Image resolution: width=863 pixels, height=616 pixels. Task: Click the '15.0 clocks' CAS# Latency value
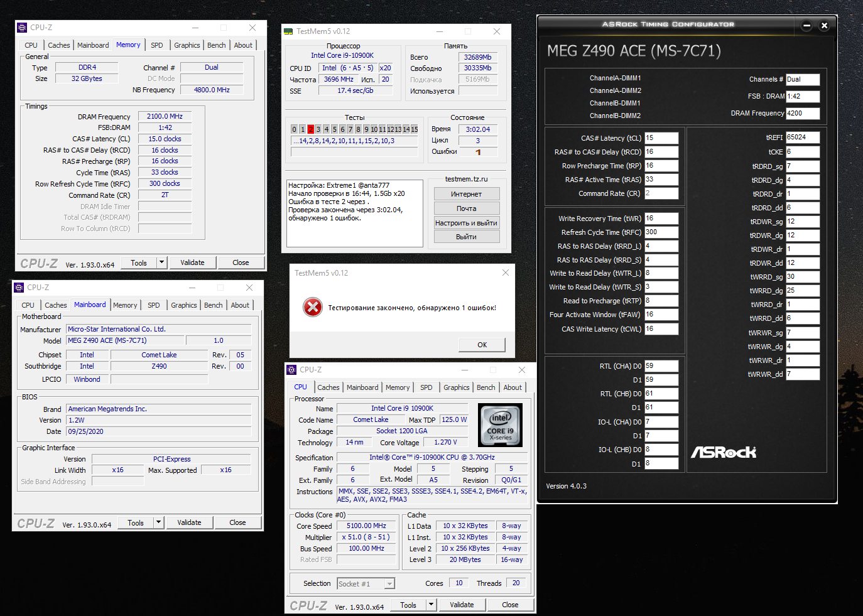(x=165, y=139)
